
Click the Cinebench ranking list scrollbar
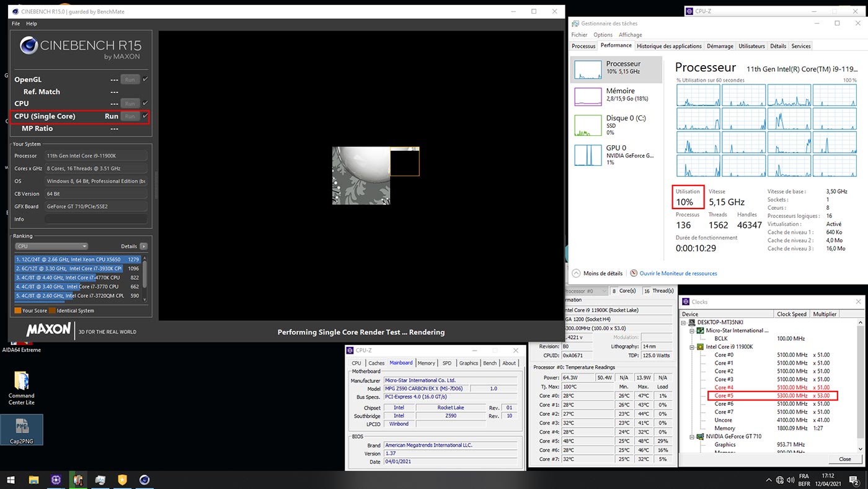[144, 278]
